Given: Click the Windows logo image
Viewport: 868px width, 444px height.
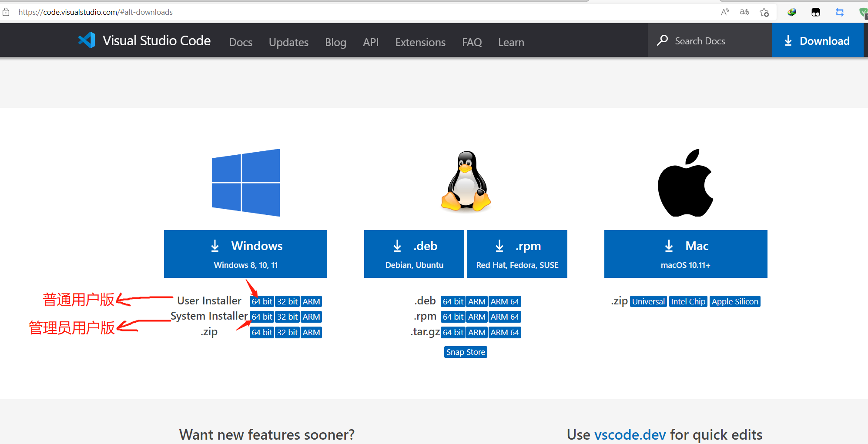Looking at the screenshot, I should [x=246, y=183].
